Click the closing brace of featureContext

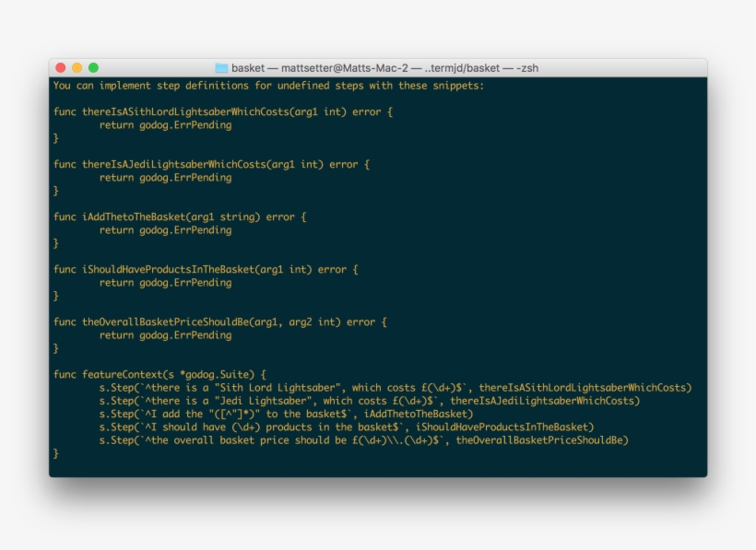pos(55,452)
